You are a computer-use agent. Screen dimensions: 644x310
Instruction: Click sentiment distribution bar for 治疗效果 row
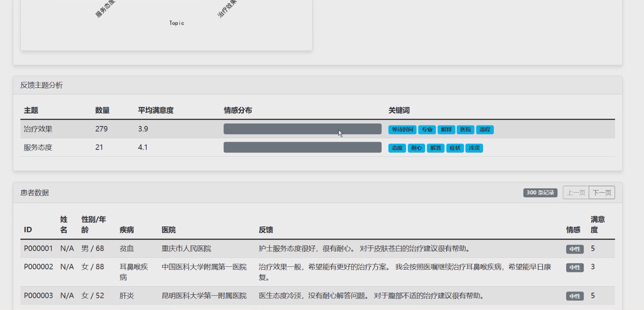coord(302,129)
